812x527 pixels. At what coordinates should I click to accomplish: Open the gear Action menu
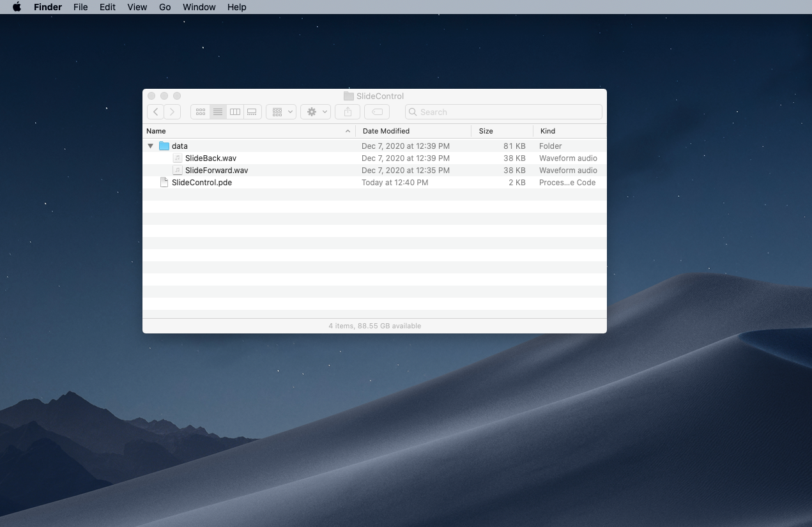(x=316, y=112)
